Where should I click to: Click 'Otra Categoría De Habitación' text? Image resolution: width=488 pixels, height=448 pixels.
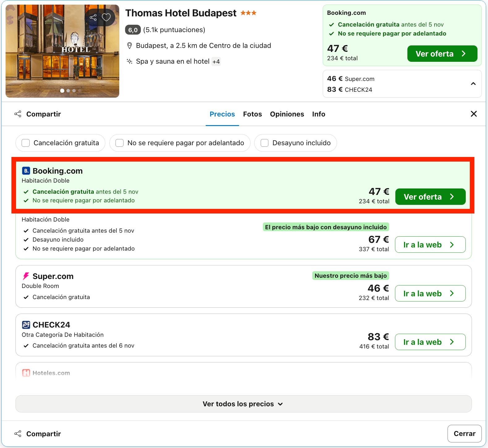click(63, 335)
